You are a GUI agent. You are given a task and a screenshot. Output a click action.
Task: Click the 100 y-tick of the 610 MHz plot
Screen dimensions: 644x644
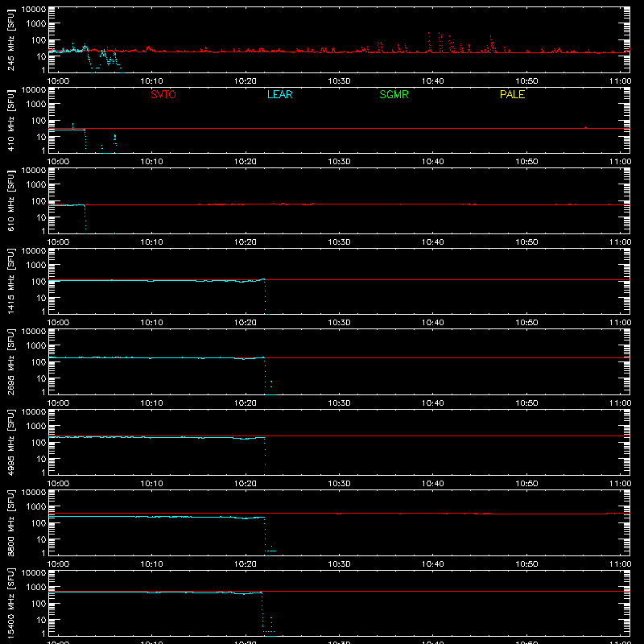tap(39, 201)
